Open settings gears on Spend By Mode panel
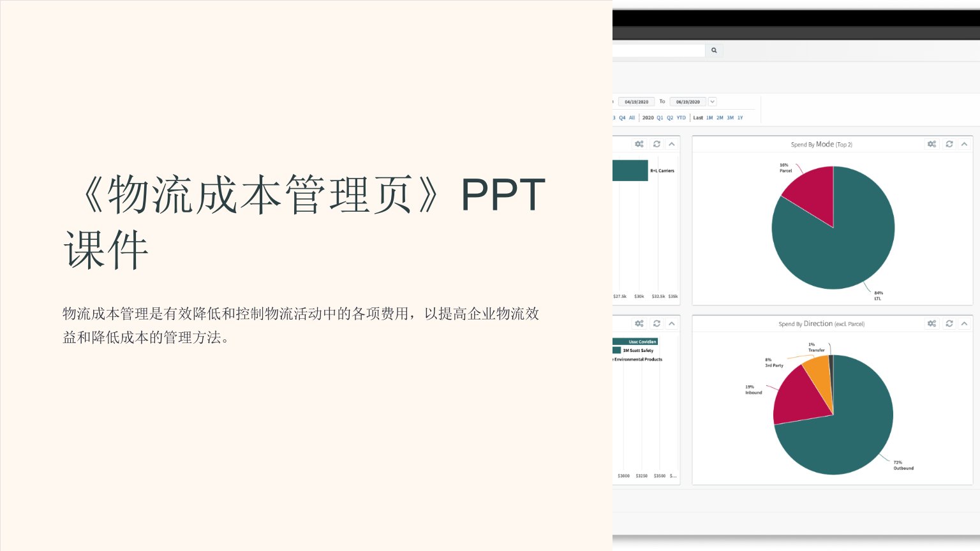The width and height of the screenshot is (980, 551). click(x=932, y=144)
